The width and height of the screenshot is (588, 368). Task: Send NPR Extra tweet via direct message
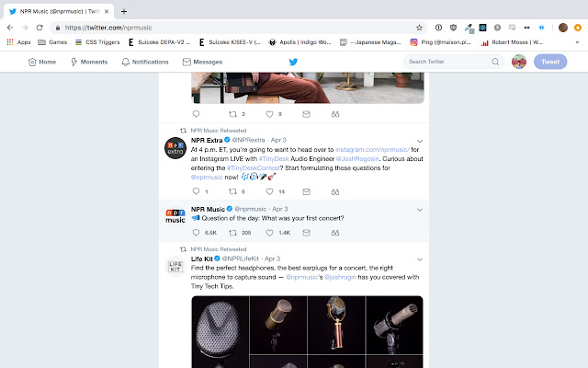306,191
